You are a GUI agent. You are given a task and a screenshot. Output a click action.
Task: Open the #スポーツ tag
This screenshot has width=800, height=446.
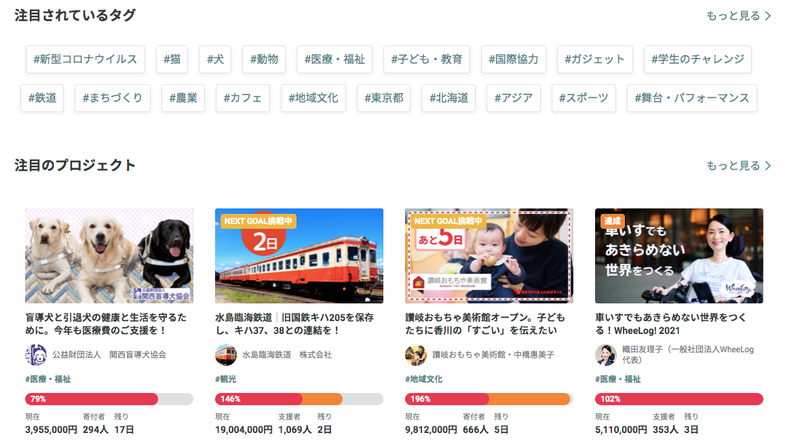pos(584,98)
